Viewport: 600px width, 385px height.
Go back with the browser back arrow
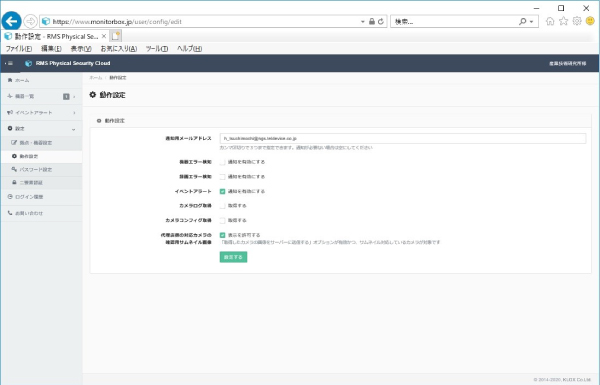point(11,21)
